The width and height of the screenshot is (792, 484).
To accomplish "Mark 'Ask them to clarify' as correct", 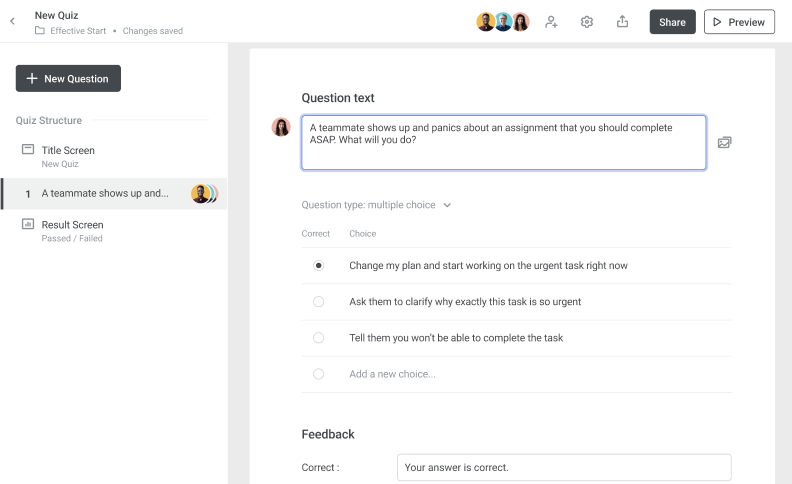I will (319, 302).
